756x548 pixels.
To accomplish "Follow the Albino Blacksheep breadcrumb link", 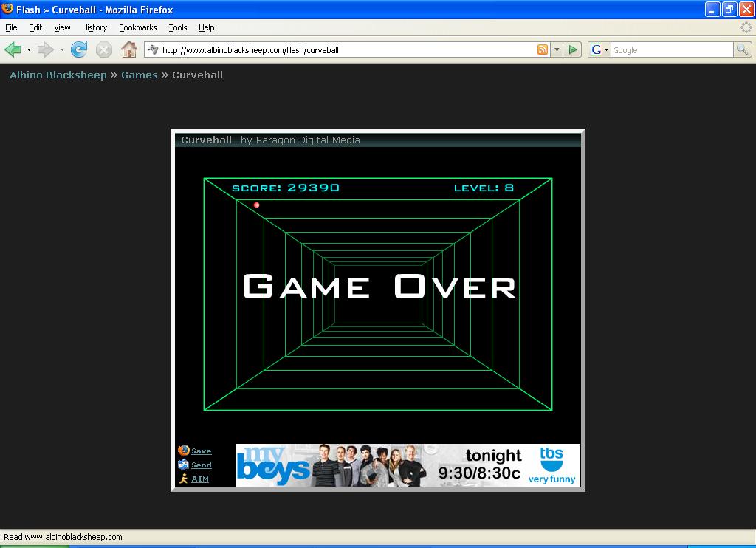I will tap(58, 75).
